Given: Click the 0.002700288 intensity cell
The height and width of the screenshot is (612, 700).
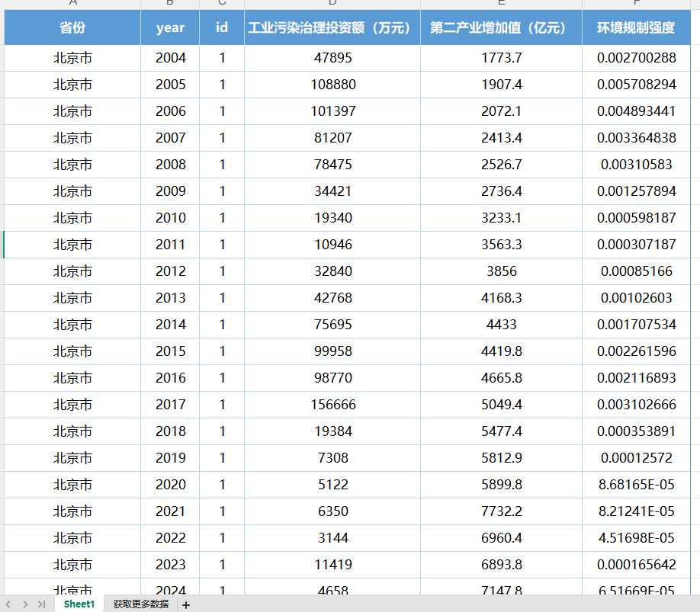Looking at the screenshot, I should pos(636,58).
